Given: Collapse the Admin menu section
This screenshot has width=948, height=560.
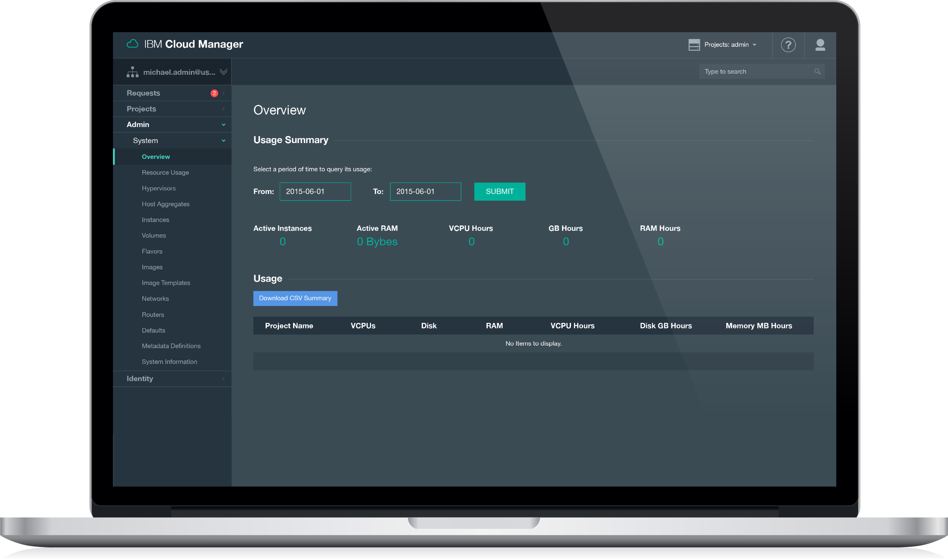Looking at the screenshot, I should pyautogui.click(x=172, y=124).
